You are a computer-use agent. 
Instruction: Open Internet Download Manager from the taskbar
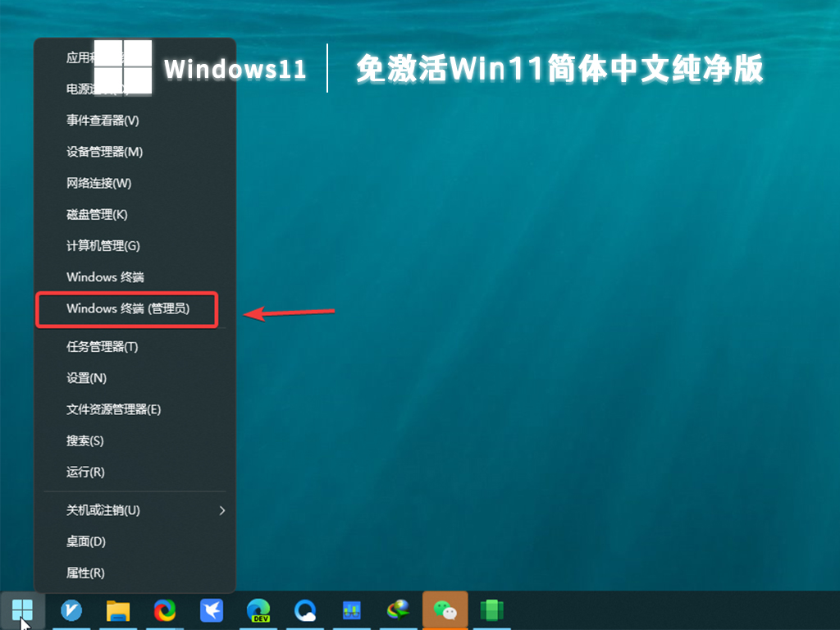tap(399, 611)
